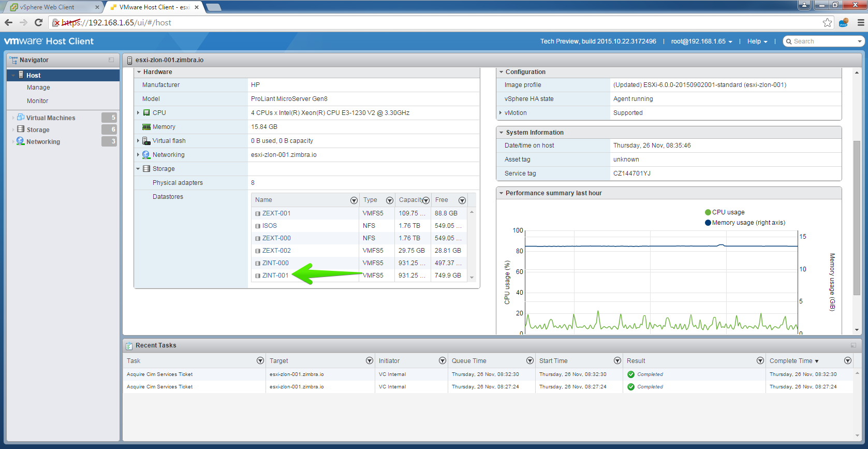Click the Storage icon in Navigator

pos(21,129)
